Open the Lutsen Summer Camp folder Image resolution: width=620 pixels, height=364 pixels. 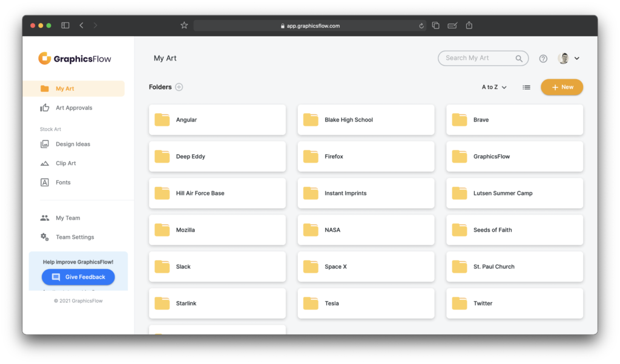[515, 193]
